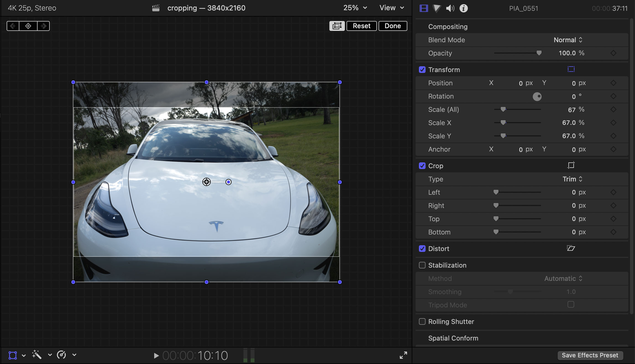Enable the Stabilization checkbox

[422, 265]
